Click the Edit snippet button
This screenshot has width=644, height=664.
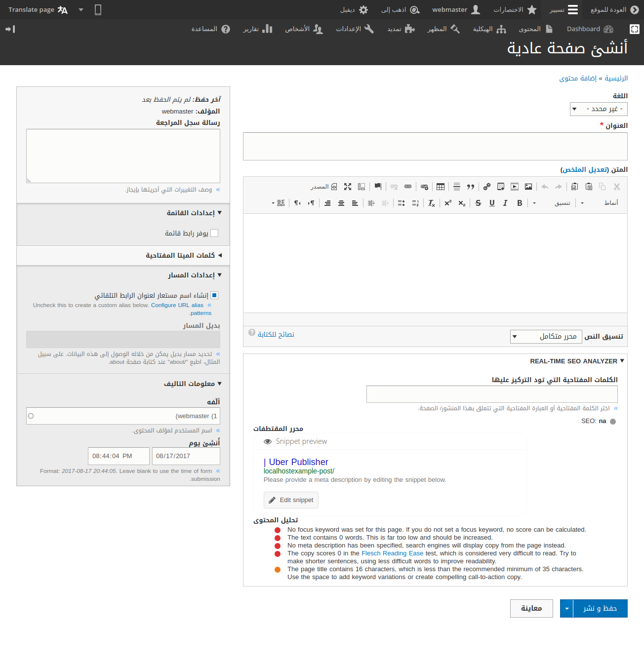click(x=291, y=500)
